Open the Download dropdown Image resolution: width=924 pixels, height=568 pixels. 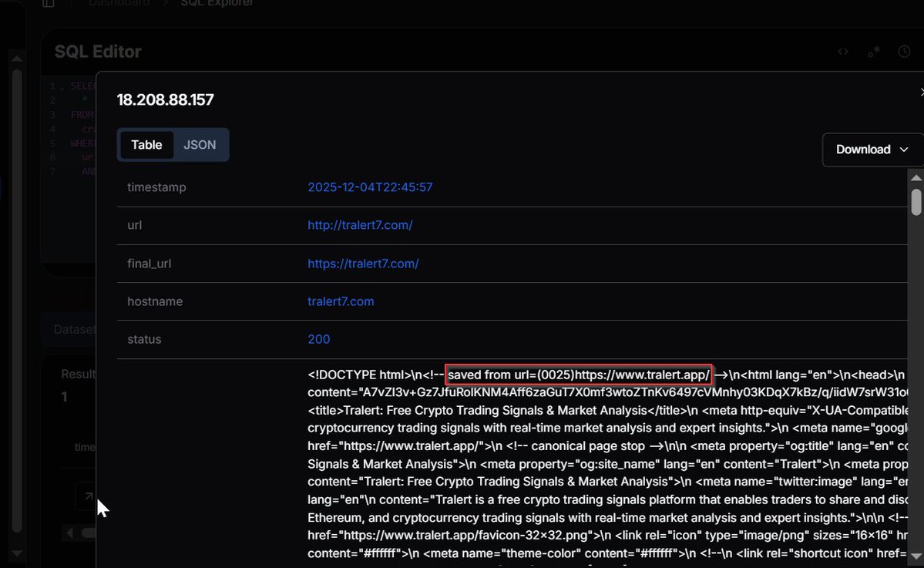click(872, 150)
